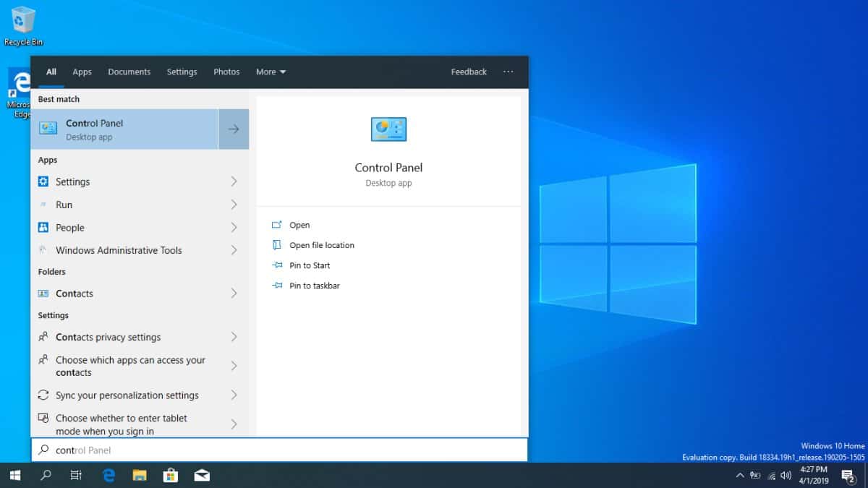
Task: Click the tablet mode setting icon
Action: pos(43,419)
